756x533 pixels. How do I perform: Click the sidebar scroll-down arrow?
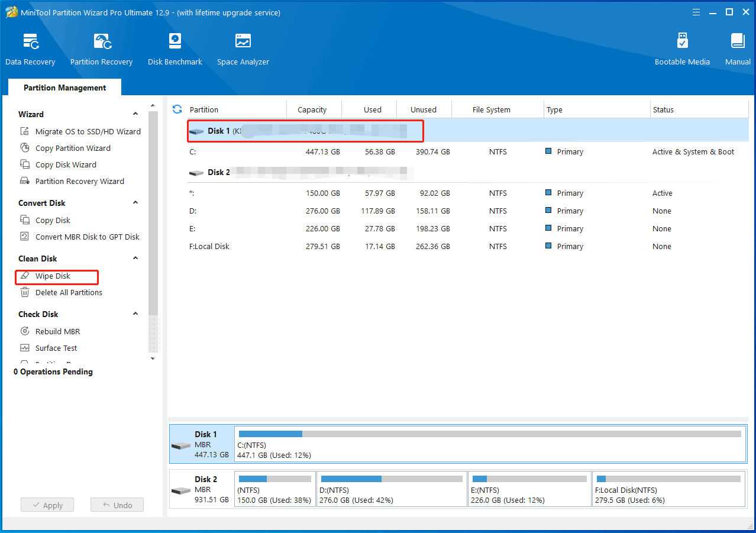coord(153,358)
